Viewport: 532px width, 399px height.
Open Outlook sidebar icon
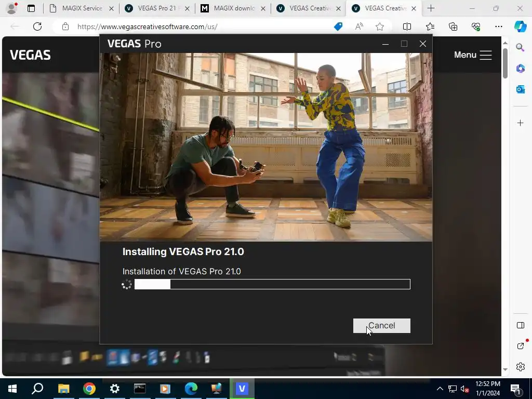(x=520, y=89)
